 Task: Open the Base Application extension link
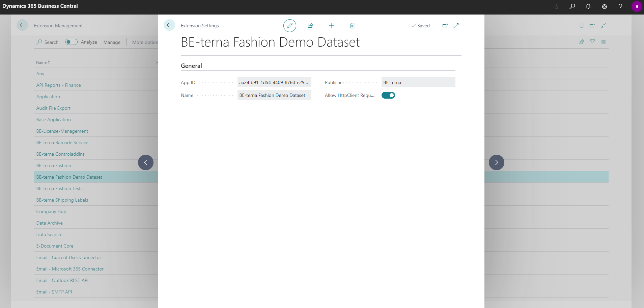(54, 120)
